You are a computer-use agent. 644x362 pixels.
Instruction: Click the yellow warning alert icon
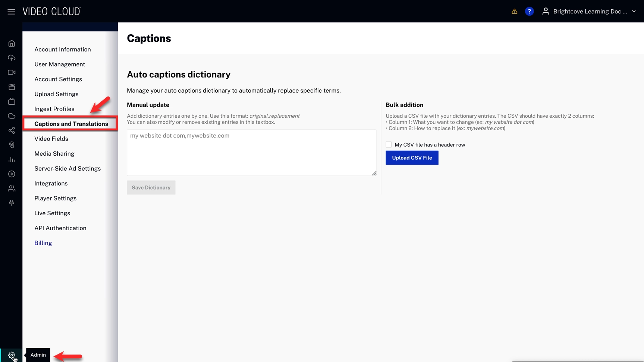[x=514, y=12]
